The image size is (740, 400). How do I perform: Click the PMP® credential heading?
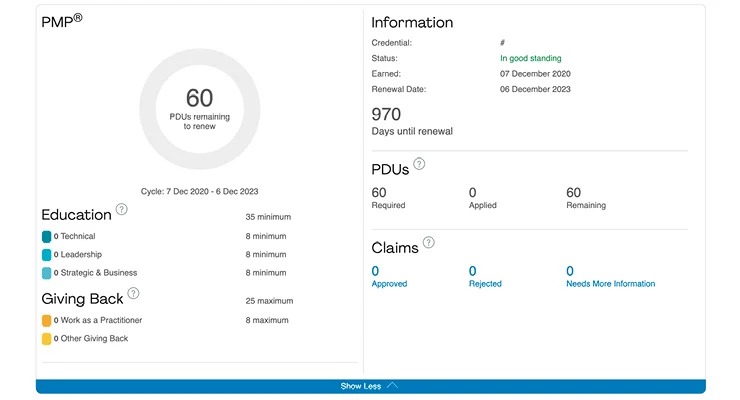pos(62,21)
